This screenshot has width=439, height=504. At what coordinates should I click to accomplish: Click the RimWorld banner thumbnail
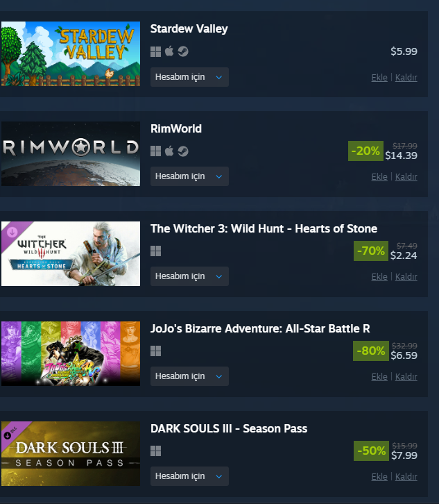pyautogui.click(x=71, y=153)
